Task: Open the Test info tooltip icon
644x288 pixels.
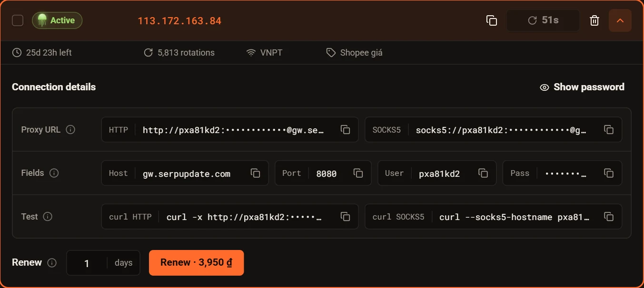Action: tap(48, 217)
